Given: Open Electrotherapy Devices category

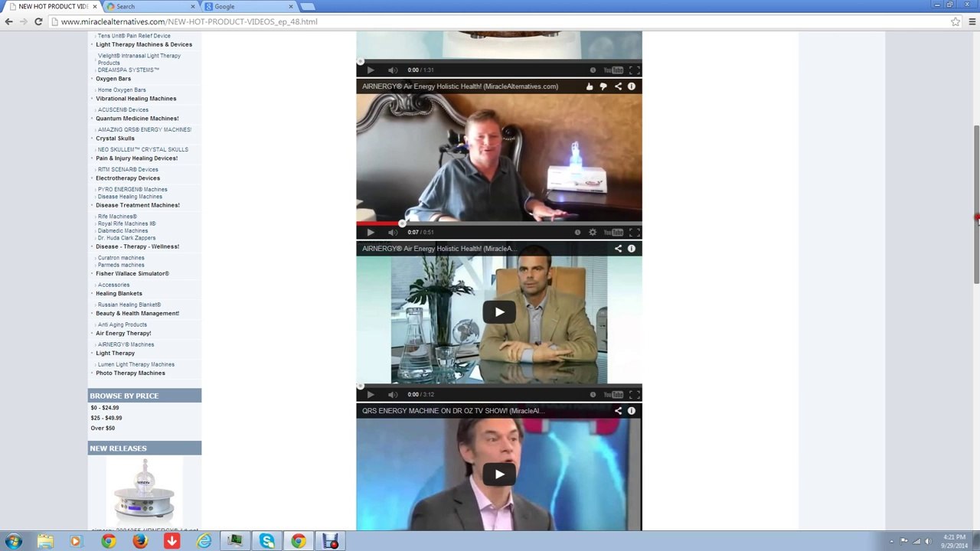Looking at the screenshot, I should pyautogui.click(x=128, y=178).
